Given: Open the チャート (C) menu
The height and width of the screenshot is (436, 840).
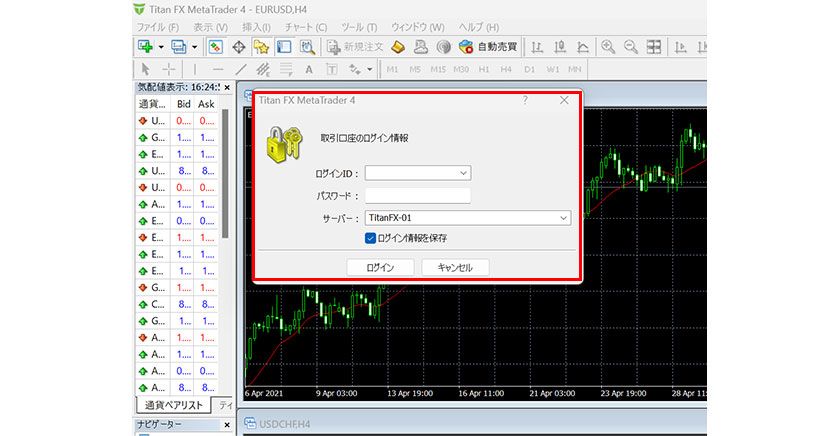Looking at the screenshot, I should click(307, 27).
